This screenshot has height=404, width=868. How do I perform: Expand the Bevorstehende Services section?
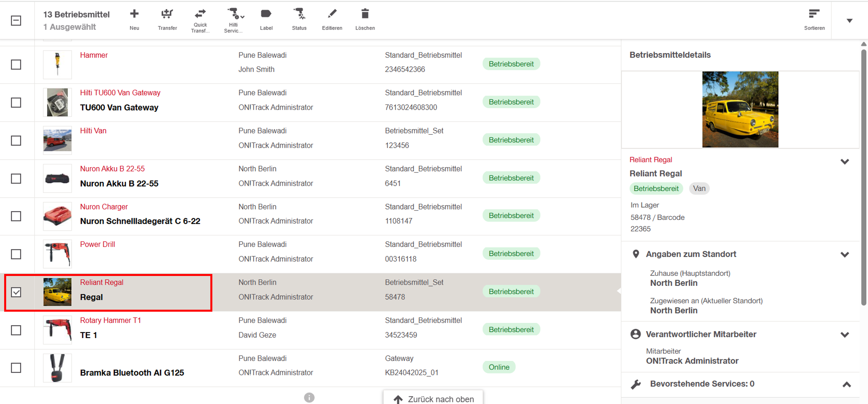click(846, 384)
